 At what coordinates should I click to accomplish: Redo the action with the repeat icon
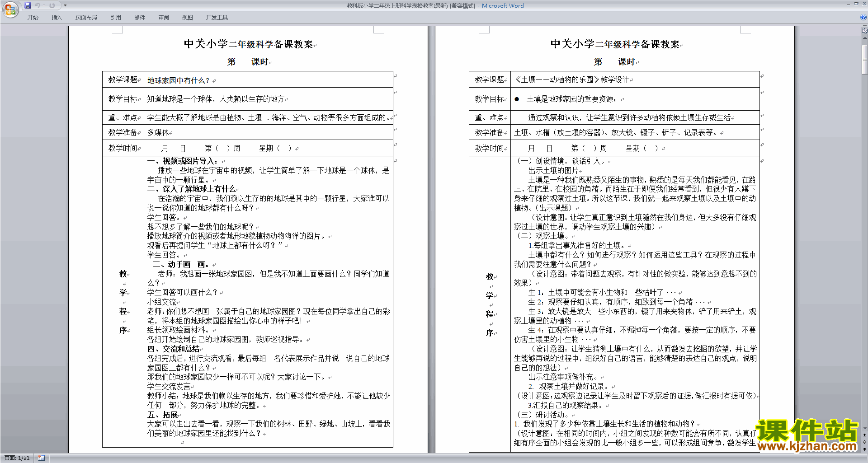pyautogui.click(x=52, y=5)
